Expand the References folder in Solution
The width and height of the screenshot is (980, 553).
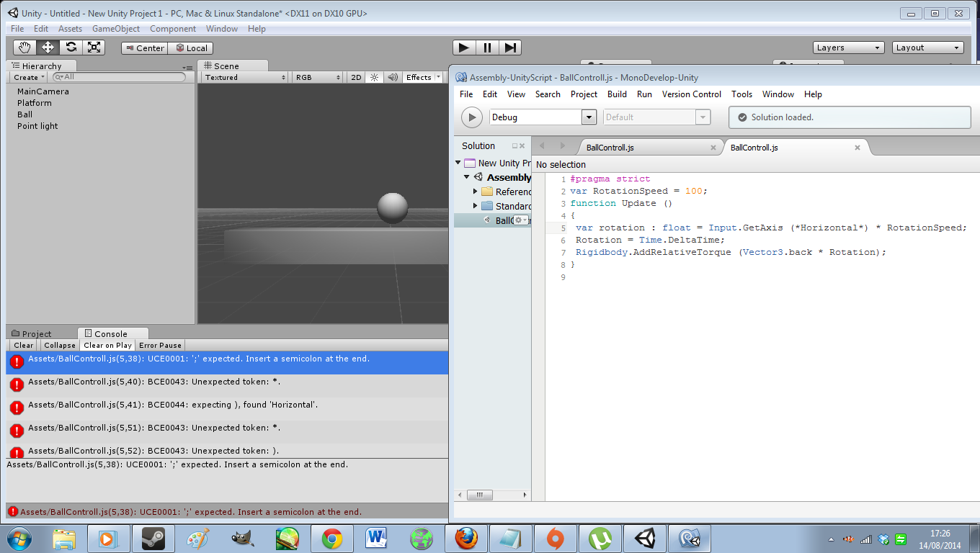click(x=476, y=192)
